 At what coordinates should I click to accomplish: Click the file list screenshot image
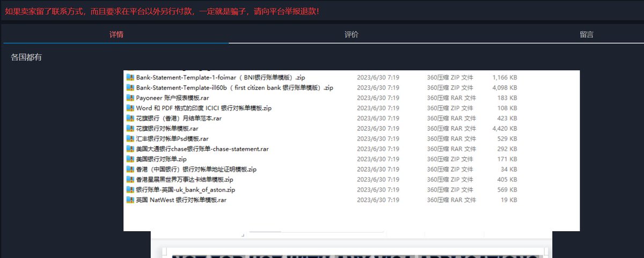352,151
